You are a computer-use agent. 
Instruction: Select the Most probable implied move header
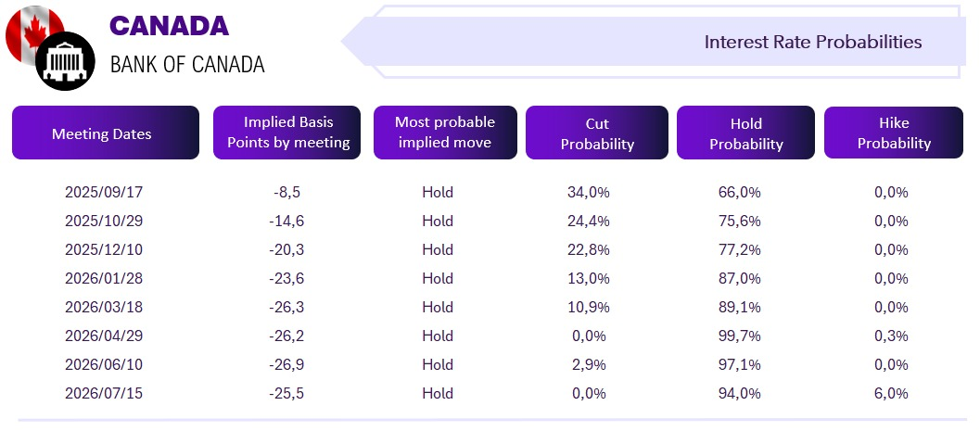445,133
